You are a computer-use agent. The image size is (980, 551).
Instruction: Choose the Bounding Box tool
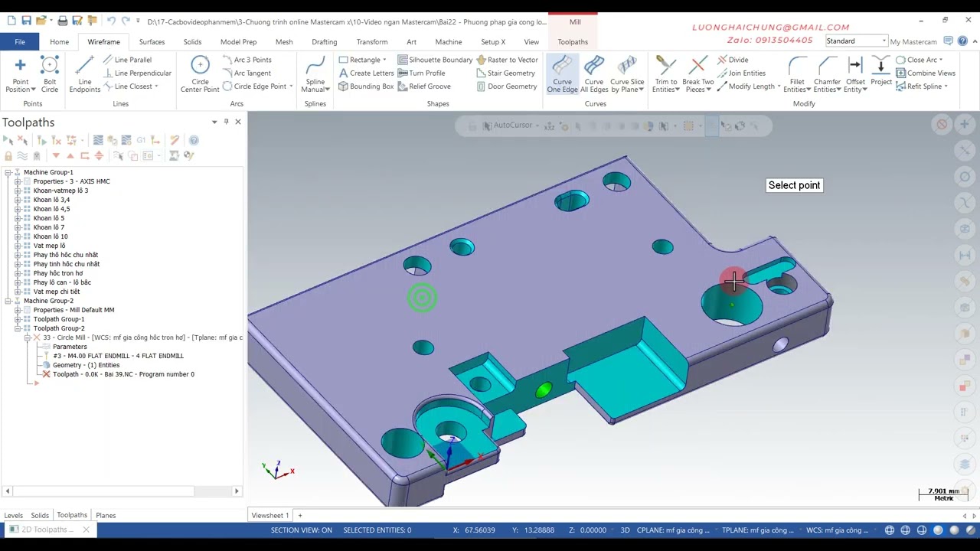click(x=366, y=86)
